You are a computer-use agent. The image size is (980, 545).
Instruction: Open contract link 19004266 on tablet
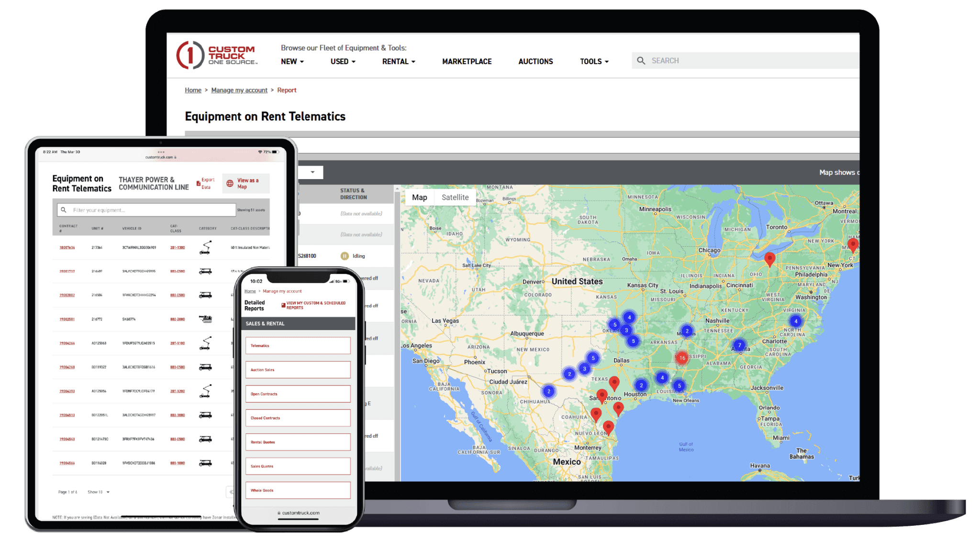[67, 343]
